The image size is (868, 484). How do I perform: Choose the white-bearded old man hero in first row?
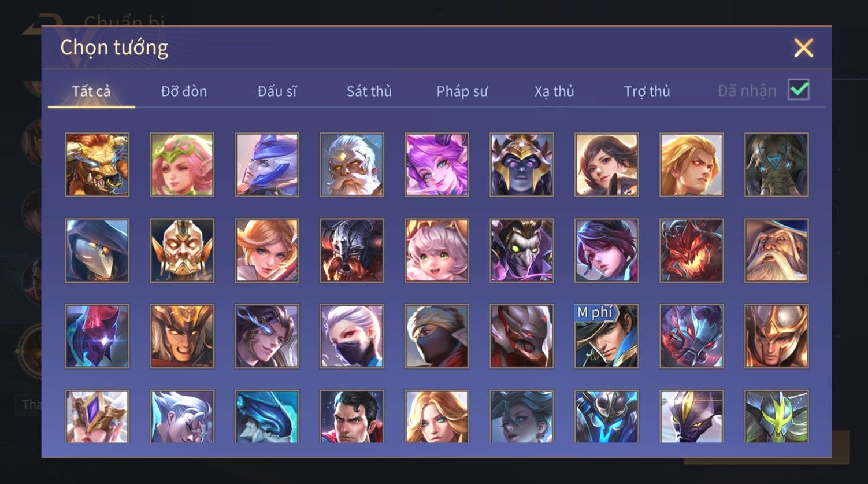click(x=352, y=165)
